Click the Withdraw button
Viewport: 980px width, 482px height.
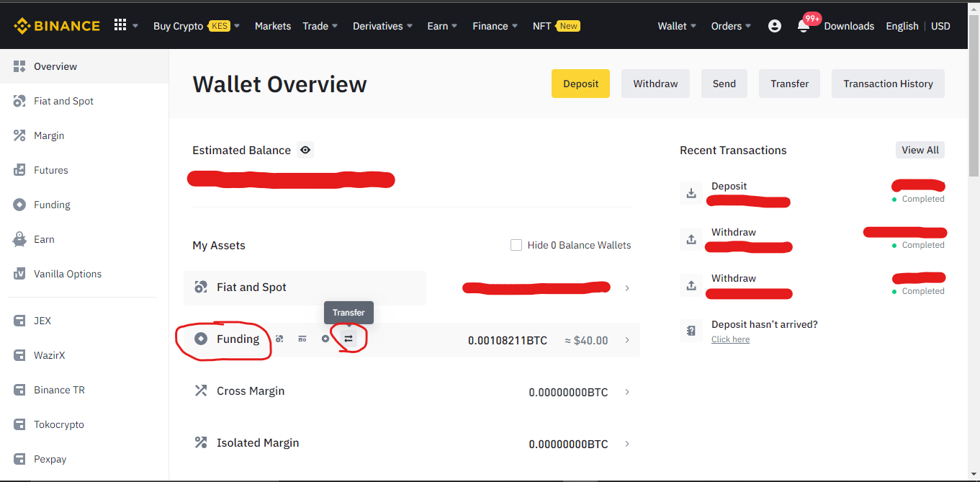(655, 84)
